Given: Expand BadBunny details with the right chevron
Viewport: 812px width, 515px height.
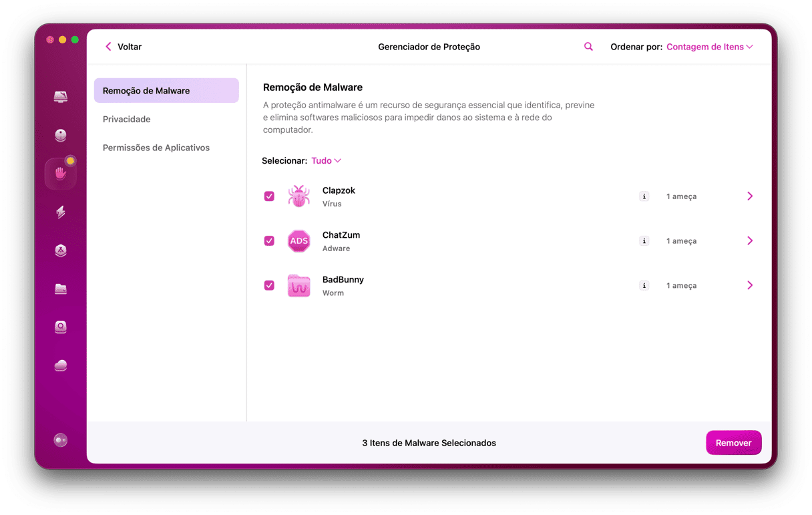Looking at the screenshot, I should tap(749, 285).
